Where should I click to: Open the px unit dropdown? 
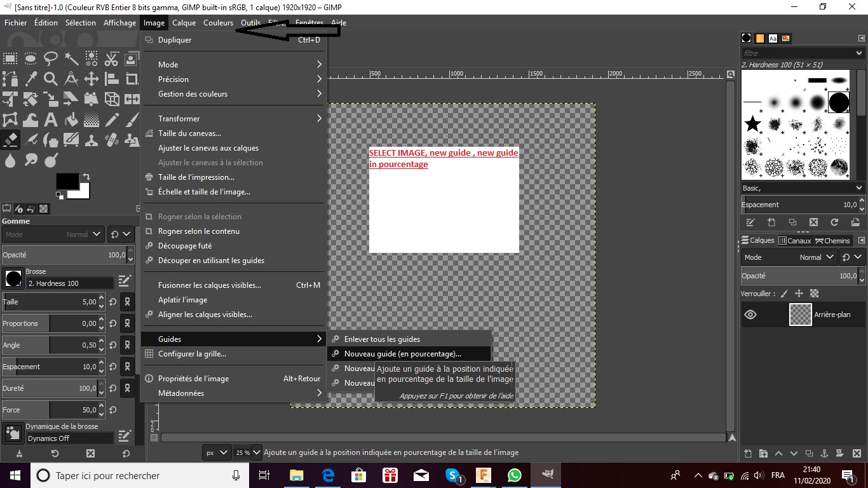216,452
